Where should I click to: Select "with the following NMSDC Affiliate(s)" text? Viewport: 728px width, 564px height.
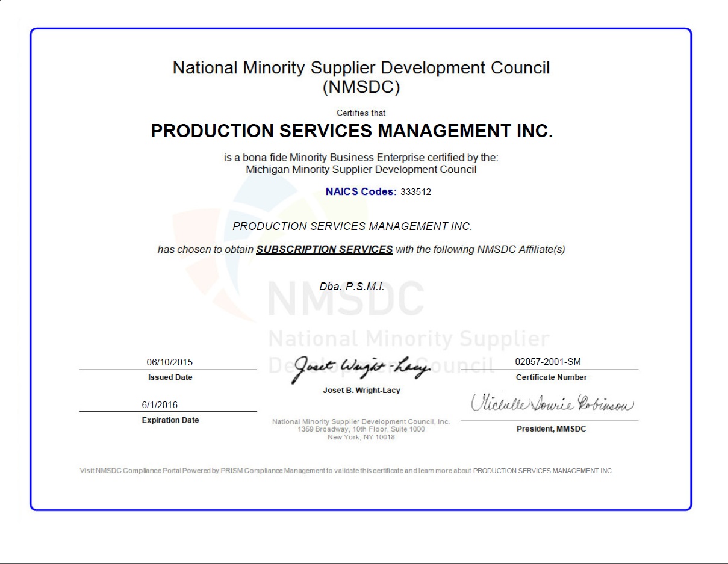pyautogui.click(x=481, y=249)
